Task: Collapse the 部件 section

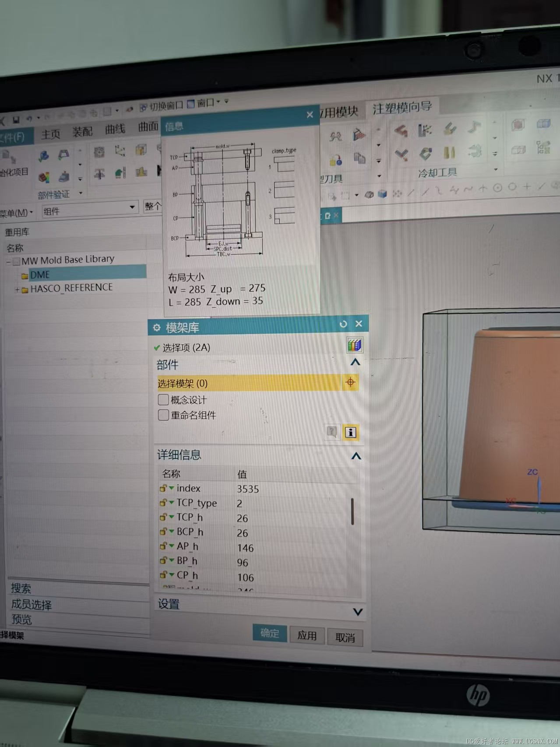Action: pyautogui.click(x=356, y=363)
